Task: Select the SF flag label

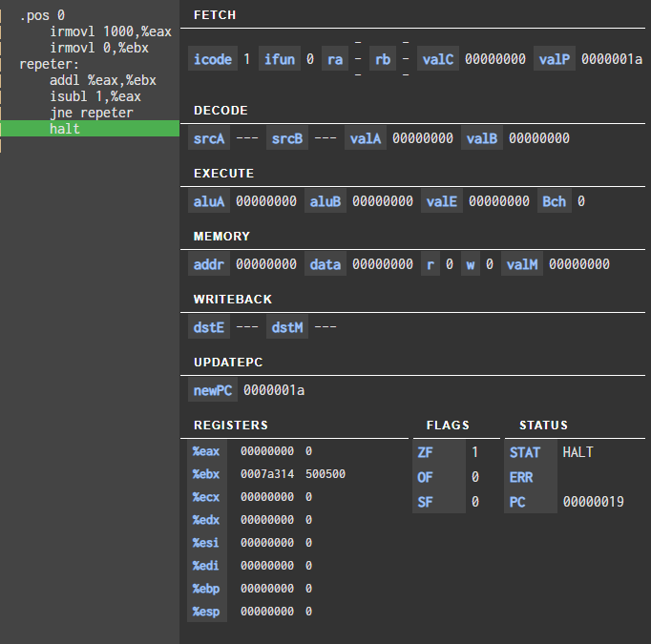Action: pyautogui.click(x=426, y=502)
